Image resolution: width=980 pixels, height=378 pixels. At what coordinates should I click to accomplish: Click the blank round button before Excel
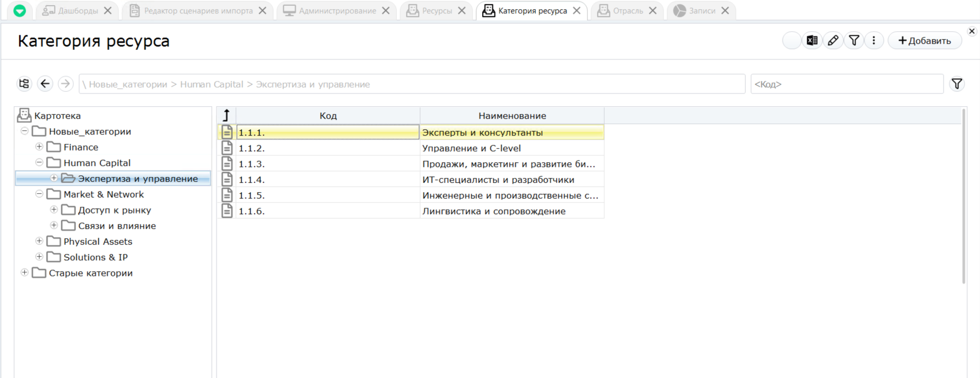point(792,40)
